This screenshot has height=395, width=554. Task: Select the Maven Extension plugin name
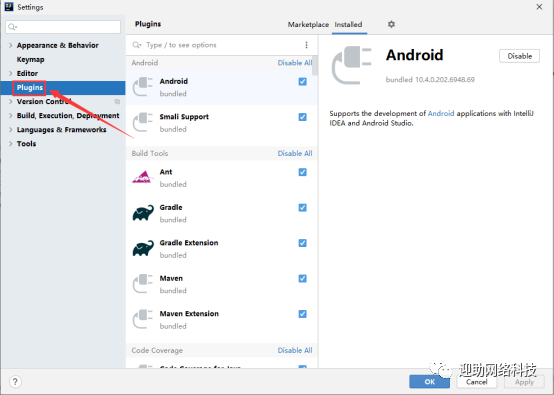pos(189,314)
